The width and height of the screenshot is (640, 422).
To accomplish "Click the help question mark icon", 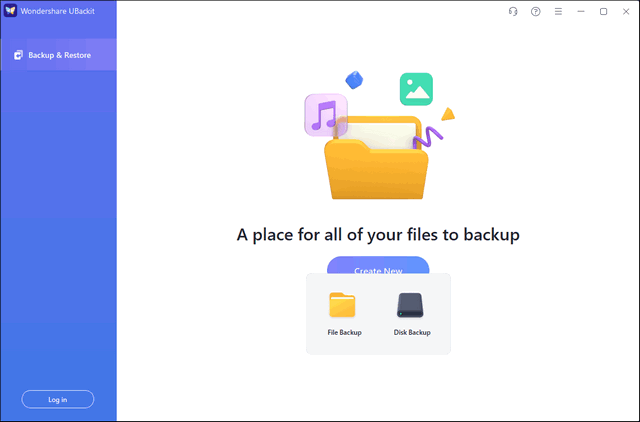I will click(x=536, y=12).
